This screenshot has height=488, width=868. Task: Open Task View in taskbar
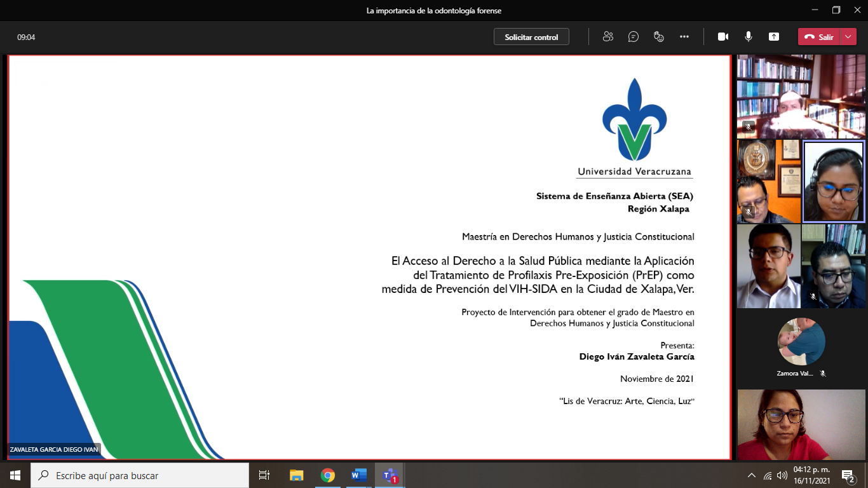[x=264, y=475]
